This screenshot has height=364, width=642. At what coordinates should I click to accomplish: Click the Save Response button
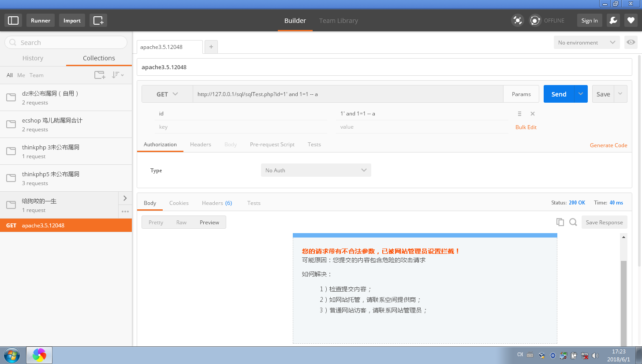(x=605, y=222)
